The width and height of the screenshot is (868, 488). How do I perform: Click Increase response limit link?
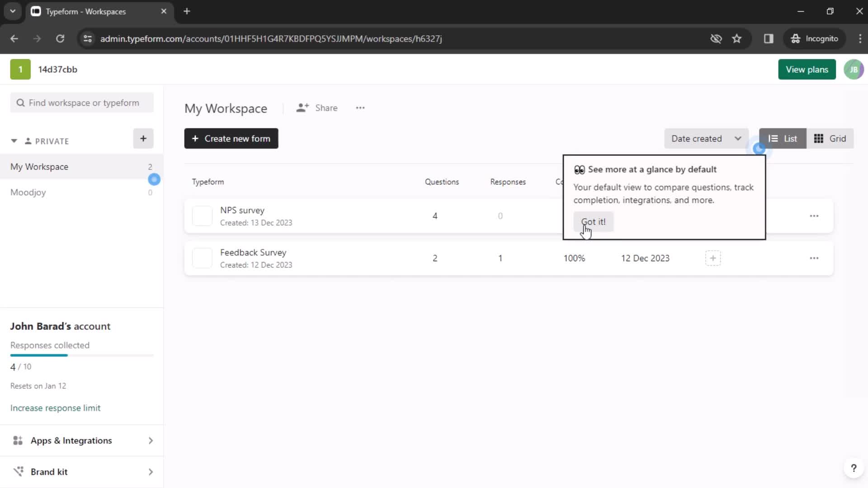[x=55, y=408]
